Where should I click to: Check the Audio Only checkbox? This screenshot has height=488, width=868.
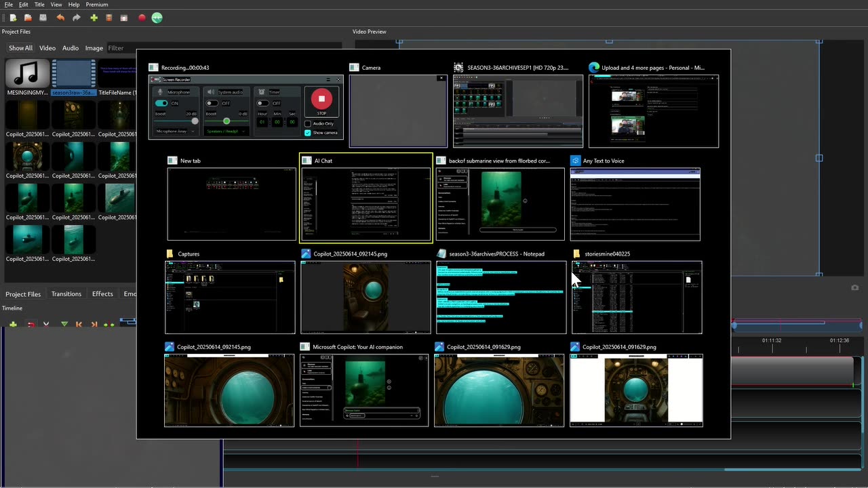coord(308,123)
